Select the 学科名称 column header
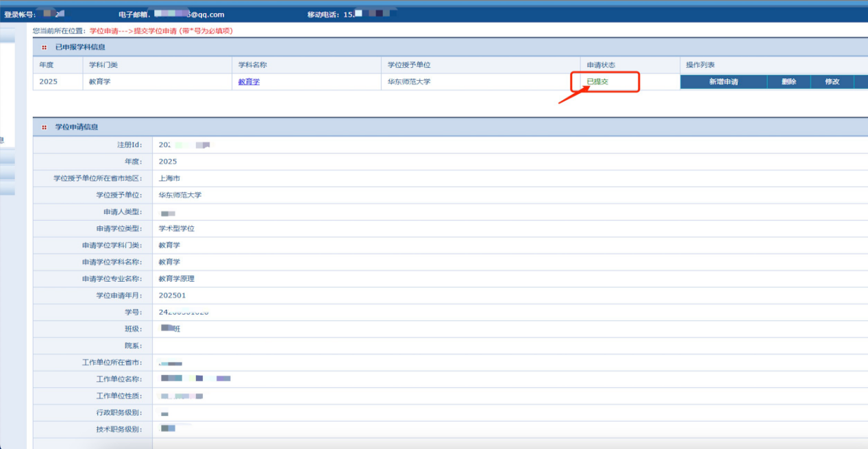Screen dimensions: 868x449 tap(252, 64)
